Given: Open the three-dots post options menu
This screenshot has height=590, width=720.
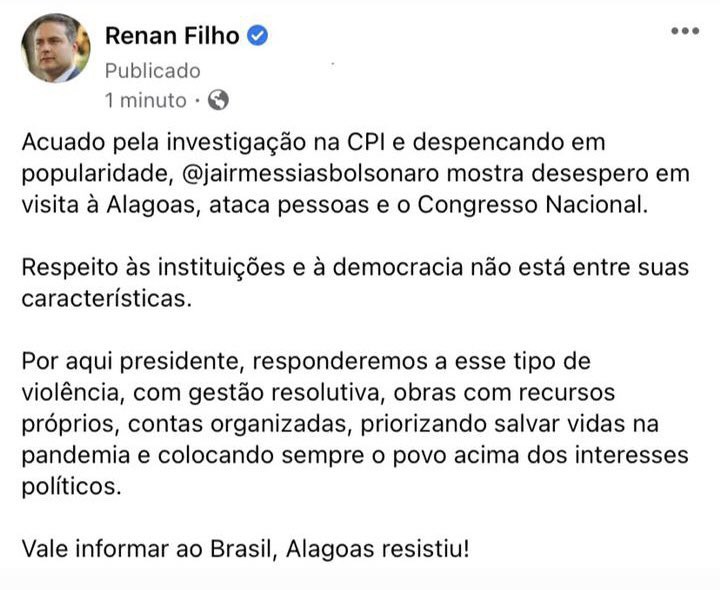Looking at the screenshot, I should 685,31.
